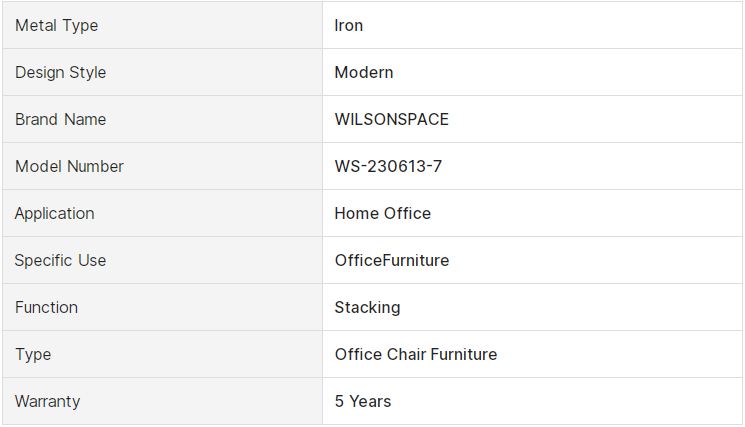The height and width of the screenshot is (427, 745).
Task: Select the Stacking value text
Action: point(367,307)
